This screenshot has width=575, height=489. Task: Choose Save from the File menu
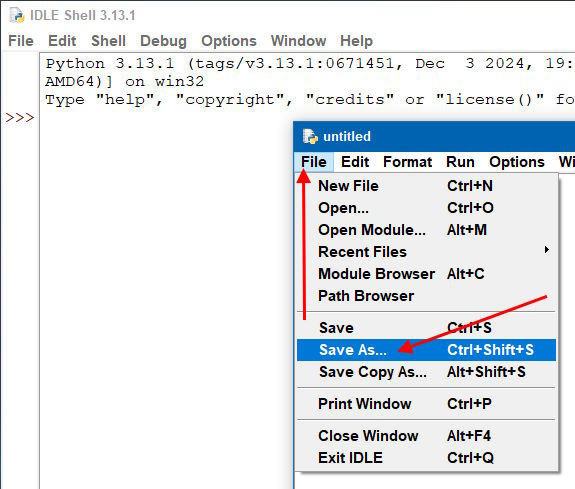426,328
